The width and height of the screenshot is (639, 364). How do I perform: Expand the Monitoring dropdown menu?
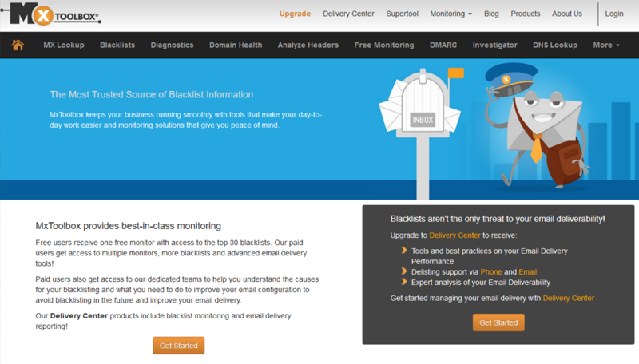point(450,14)
